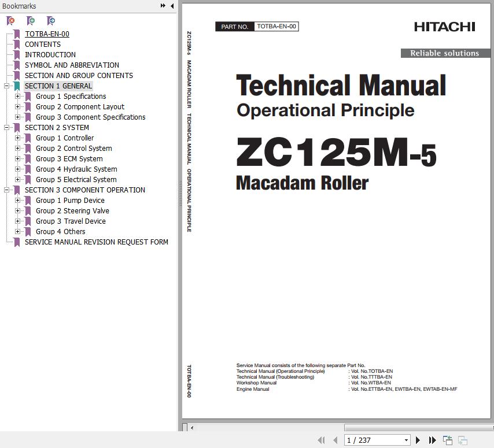Click the horizontal scrollbar left arrow
Viewport: 494px width, 448px height.
click(x=192, y=428)
